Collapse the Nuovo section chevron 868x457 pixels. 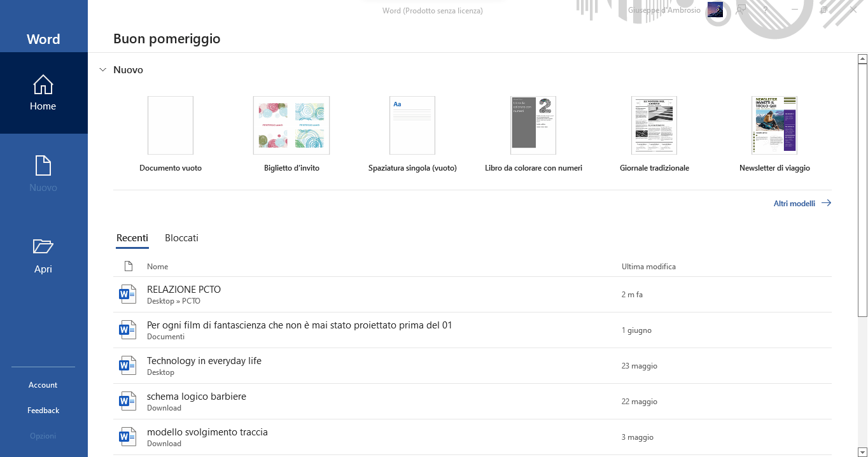[x=102, y=70]
